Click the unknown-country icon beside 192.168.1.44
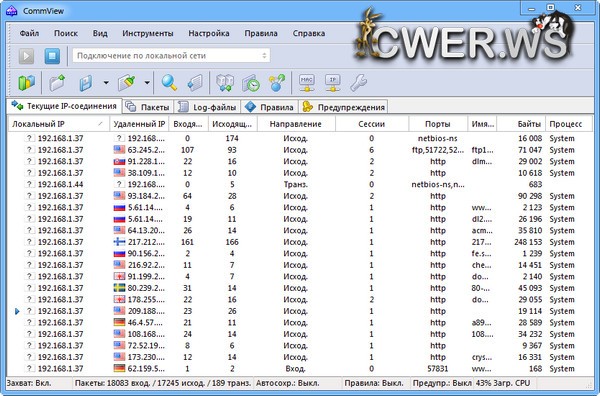Screen dimensions: 600x396 29,184
